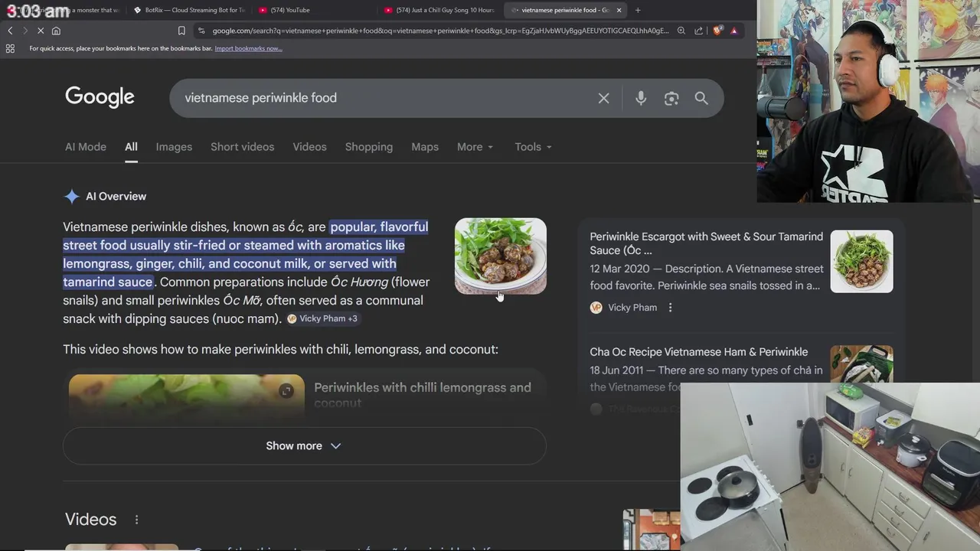Click 'This video shows how to make periwinkles' text
The image size is (980, 551).
pyautogui.click(x=280, y=350)
